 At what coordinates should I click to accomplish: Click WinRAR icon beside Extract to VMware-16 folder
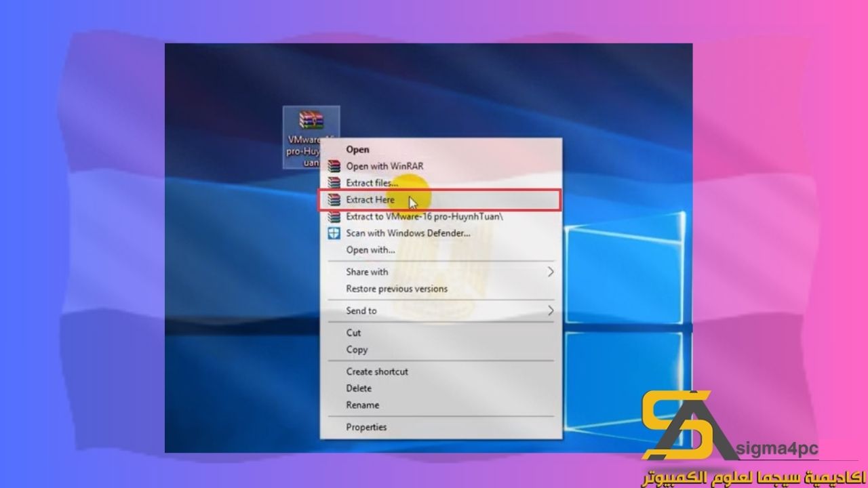pos(334,217)
